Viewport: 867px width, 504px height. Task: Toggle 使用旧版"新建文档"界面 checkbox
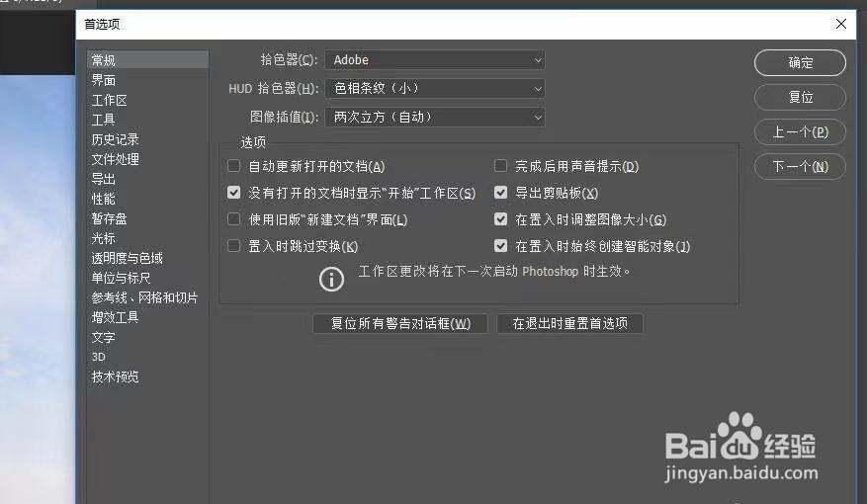234,219
